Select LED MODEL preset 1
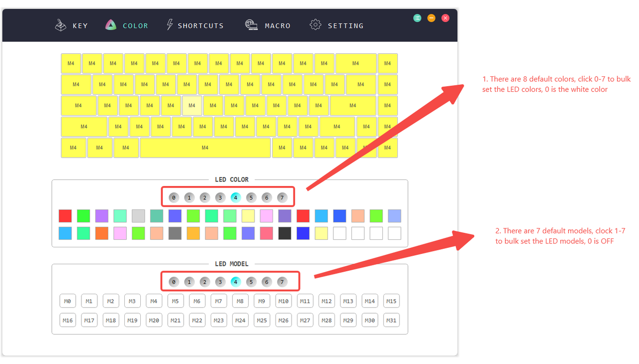Image resolution: width=639 pixels, height=364 pixels. (189, 282)
